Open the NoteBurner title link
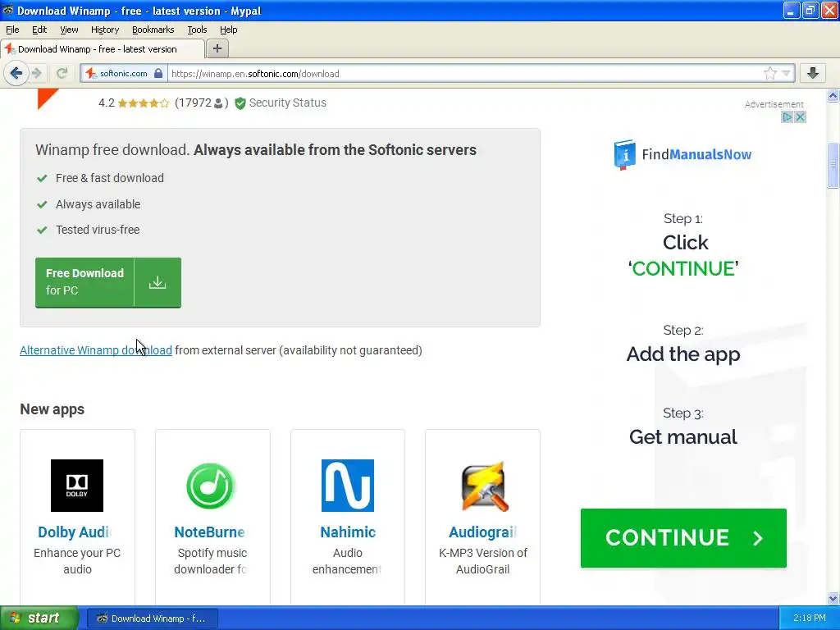840x630 pixels. tap(209, 532)
